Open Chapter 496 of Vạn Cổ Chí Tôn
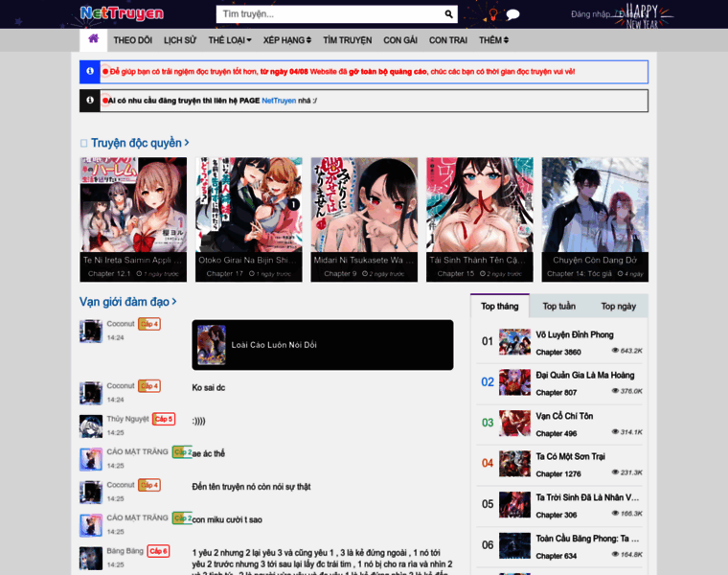 pyautogui.click(x=557, y=433)
